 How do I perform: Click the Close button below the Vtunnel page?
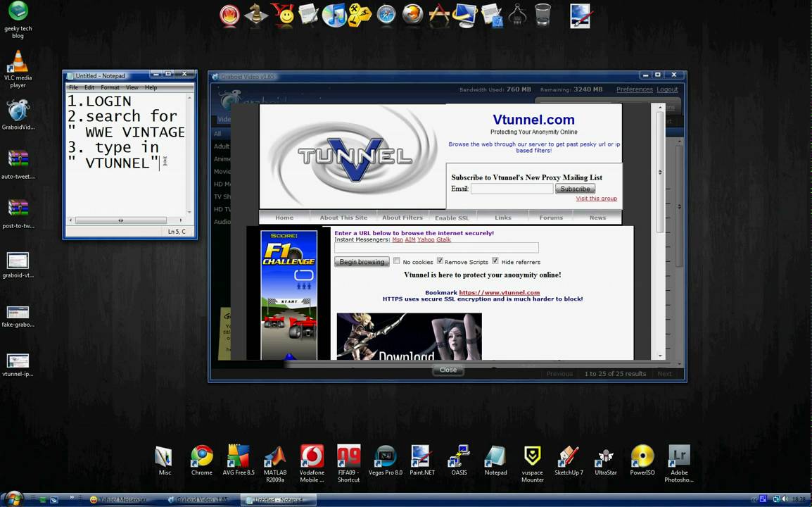coord(448,370)
